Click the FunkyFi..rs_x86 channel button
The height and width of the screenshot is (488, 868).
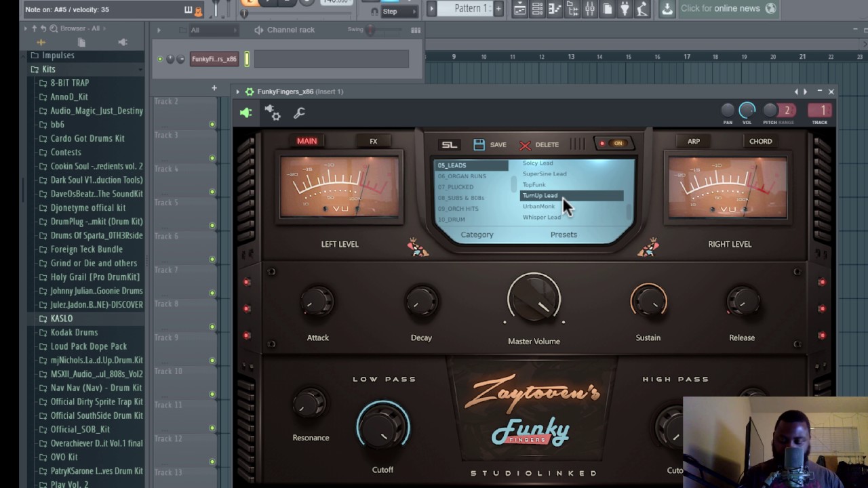214,59
